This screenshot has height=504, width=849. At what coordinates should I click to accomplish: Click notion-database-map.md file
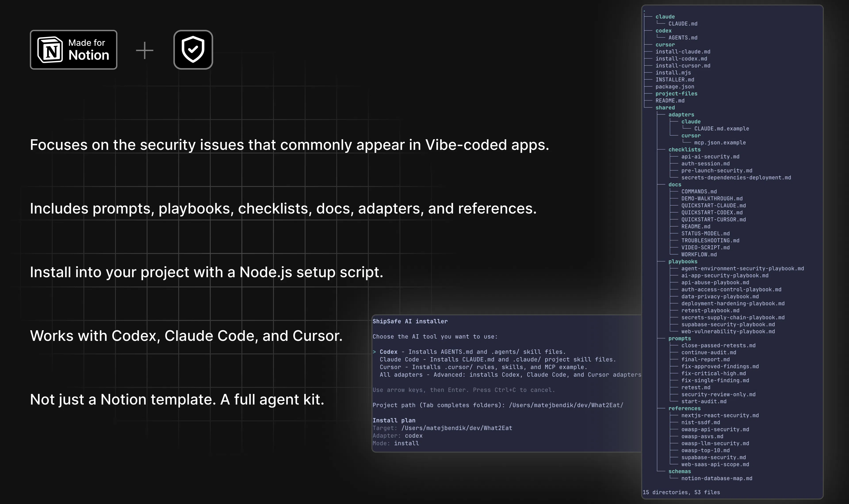[x=717, y=479]
